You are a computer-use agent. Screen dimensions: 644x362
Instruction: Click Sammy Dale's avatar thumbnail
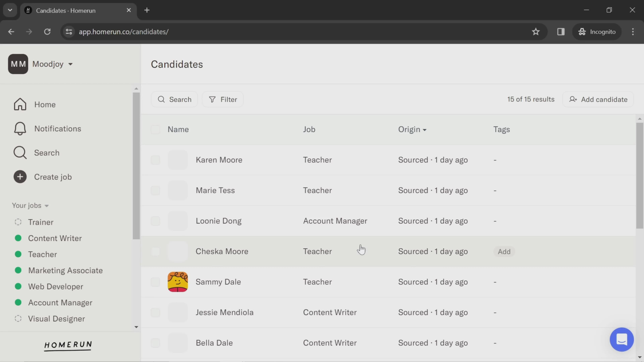point(177,282)
